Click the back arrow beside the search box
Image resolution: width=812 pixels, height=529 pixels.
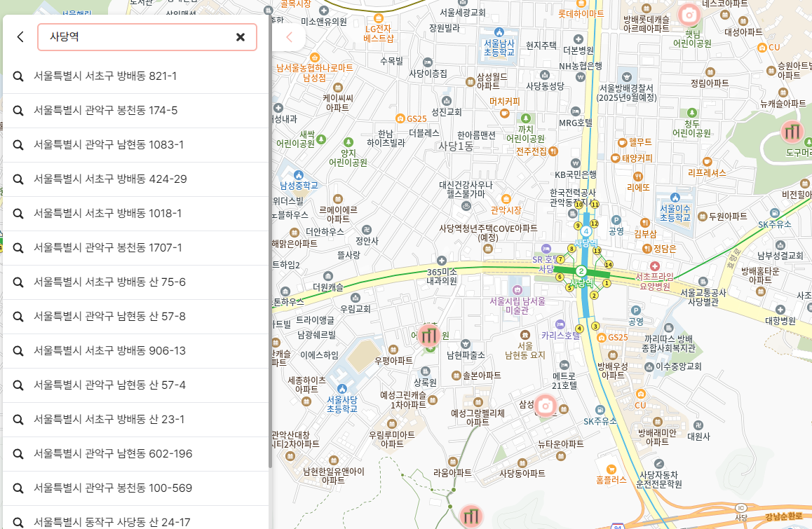pyautogui.click(x=20, y=36)
